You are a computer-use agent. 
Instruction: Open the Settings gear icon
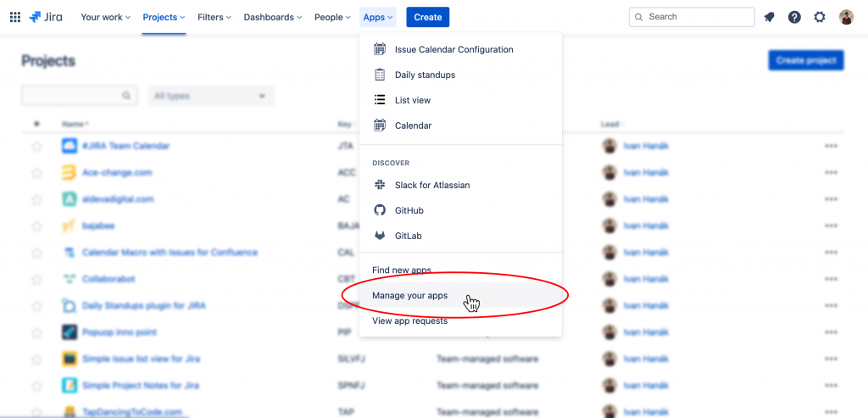pyautogui.click(x=820, y=17)
